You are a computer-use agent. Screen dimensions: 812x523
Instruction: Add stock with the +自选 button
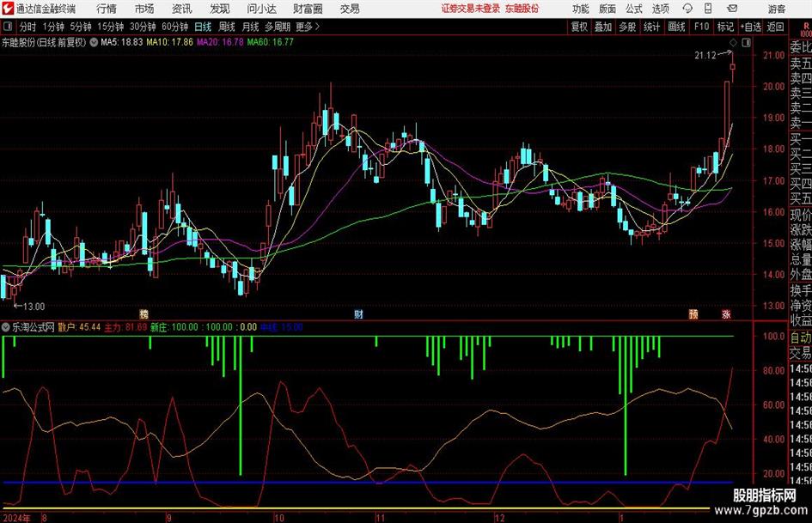tap(751, 27)
